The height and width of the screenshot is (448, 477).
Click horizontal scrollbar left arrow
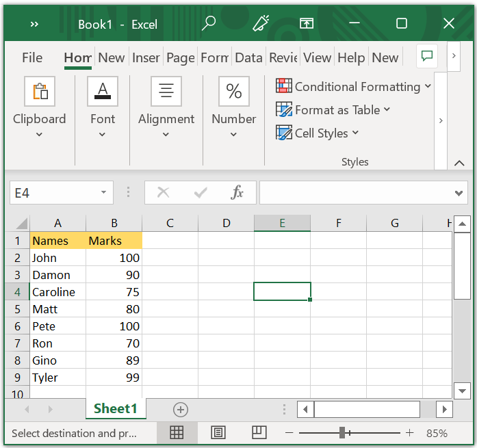click(x=306, y=410)
